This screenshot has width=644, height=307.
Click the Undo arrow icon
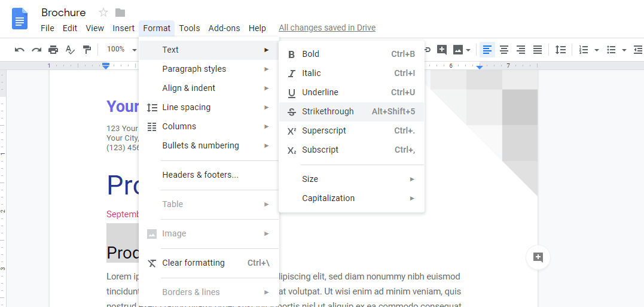pos(20,50)
